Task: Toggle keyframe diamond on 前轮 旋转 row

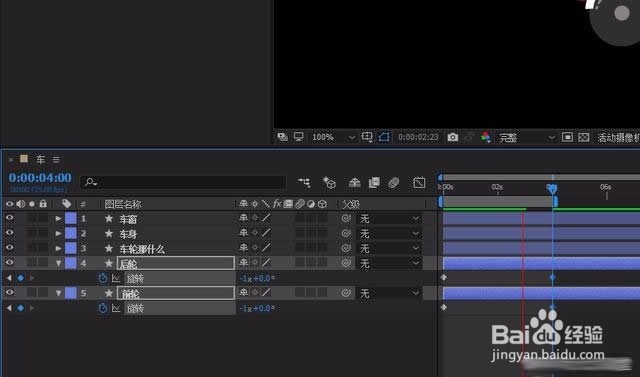Action: pyautogui.click(x=20, y=308)
